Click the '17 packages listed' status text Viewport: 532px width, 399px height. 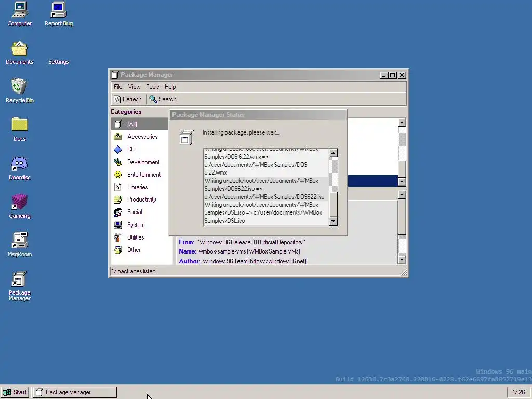(x=134, y=271)
